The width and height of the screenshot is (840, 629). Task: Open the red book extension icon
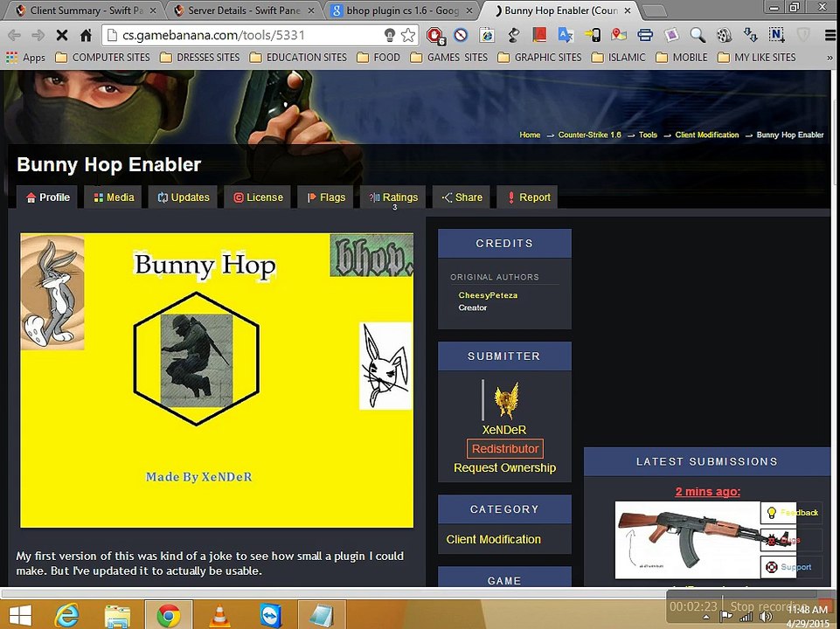point(539,35)
